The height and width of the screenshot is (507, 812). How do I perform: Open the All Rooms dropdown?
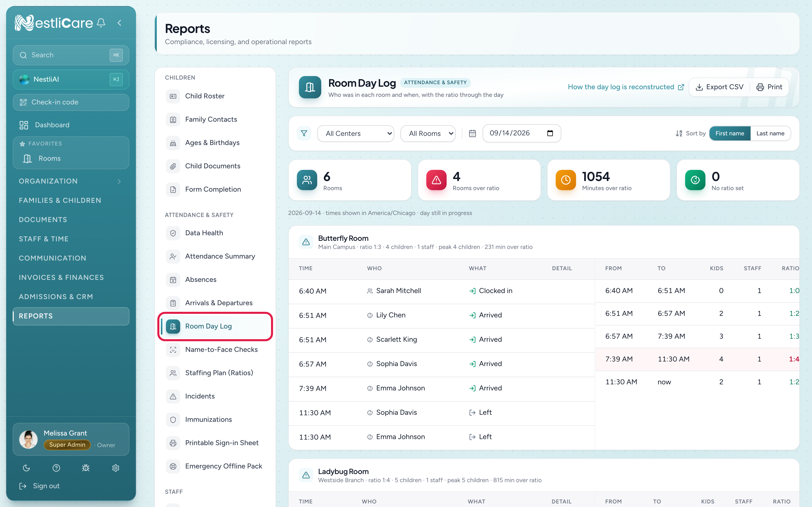coord(428,133)
